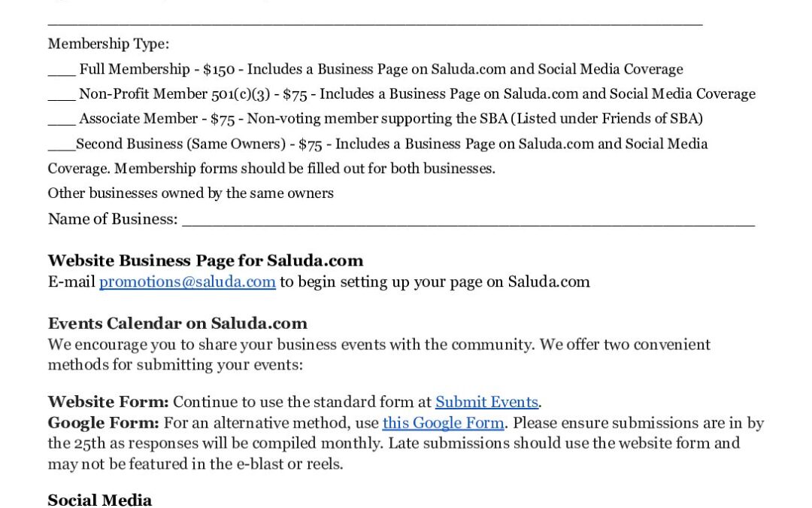Click the 501(c)(3) text
The height and width of the screenshot is (508, 812).
[241, 94]
